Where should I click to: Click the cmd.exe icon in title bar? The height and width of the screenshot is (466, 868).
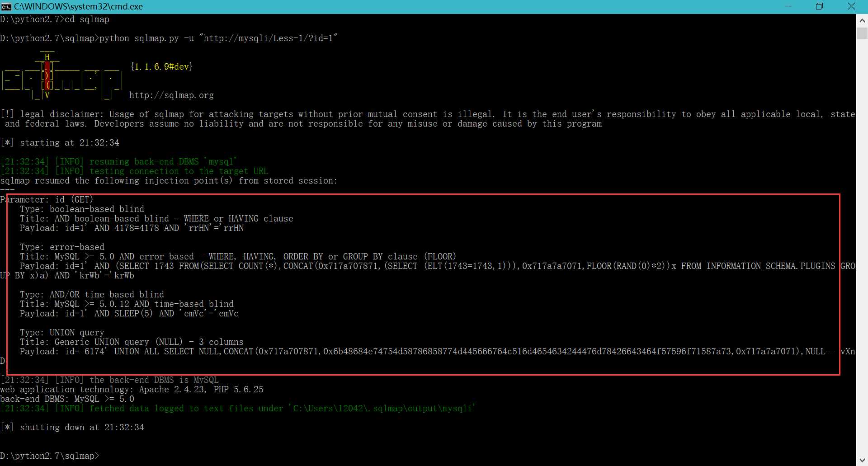pos(6,6)
